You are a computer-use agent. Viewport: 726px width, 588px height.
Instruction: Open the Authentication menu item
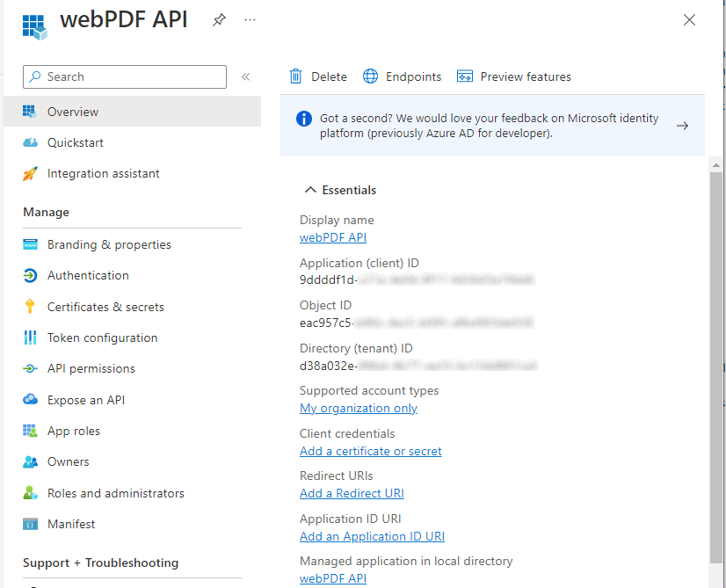click(88, 275)
